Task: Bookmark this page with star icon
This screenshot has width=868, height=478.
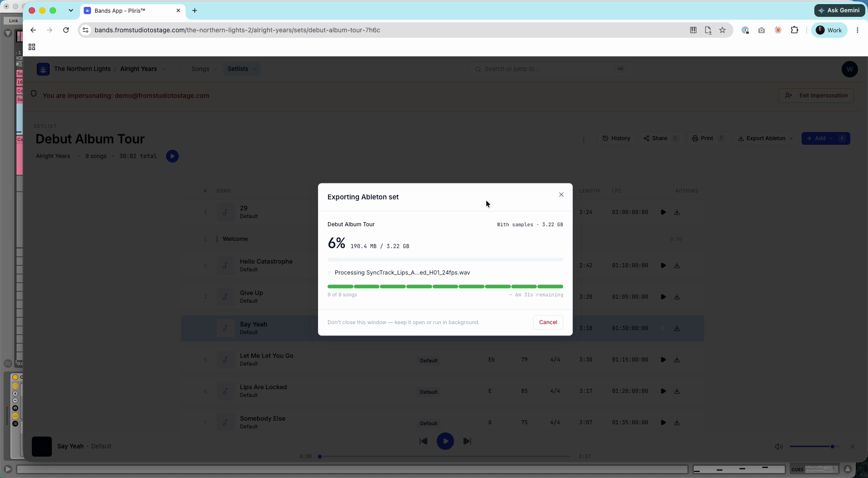Action: coord(722,30)
